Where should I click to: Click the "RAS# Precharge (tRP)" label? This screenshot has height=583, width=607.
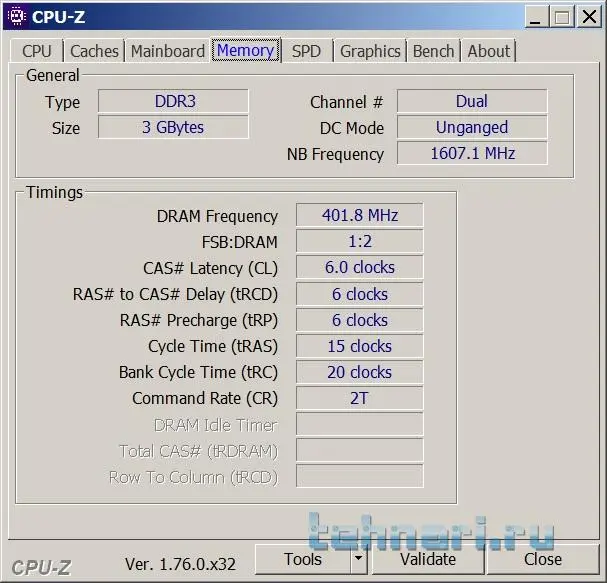tap(199, 321)
